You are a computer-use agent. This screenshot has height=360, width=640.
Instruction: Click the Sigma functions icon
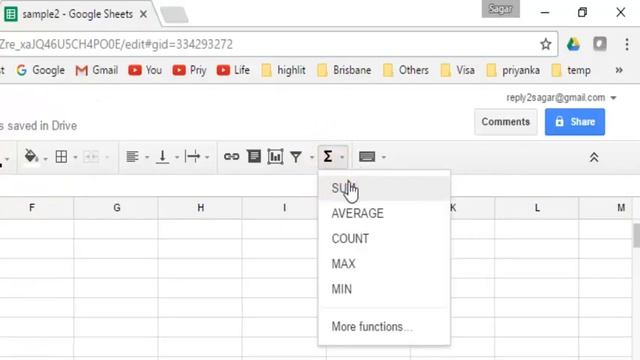(328, 157)
